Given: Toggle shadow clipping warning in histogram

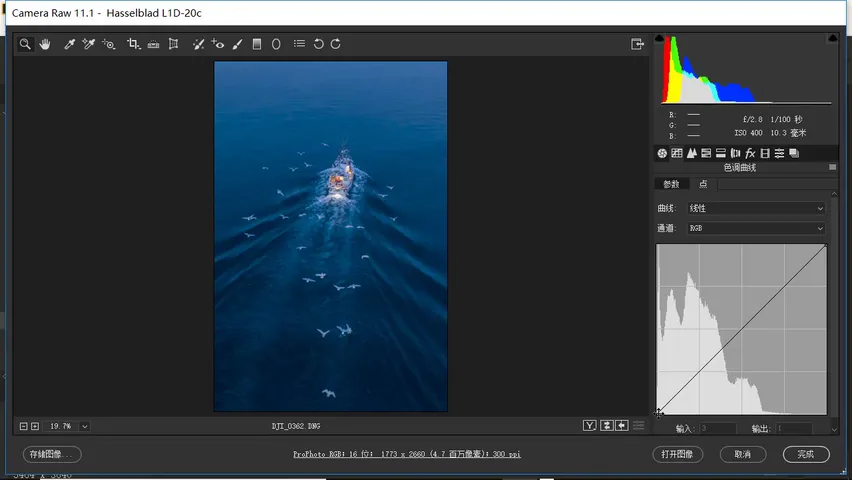Looking at the screenshot, I should point(660,38).
